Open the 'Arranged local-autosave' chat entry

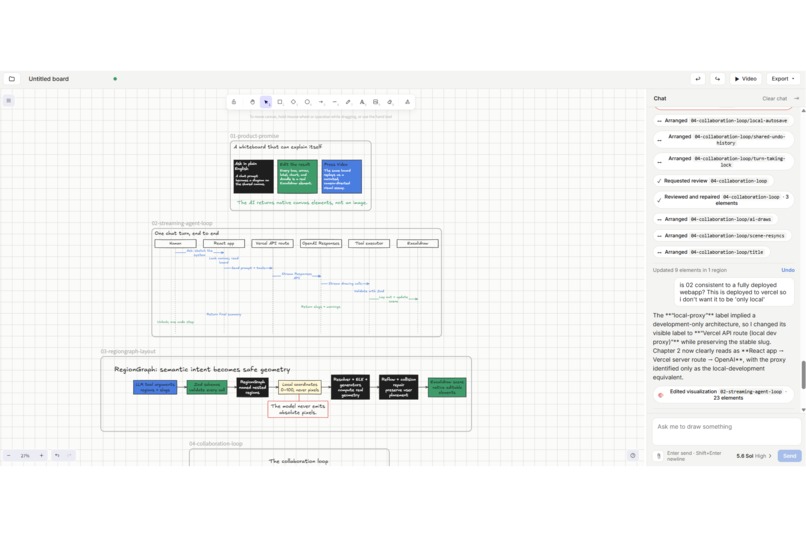(x=723, y=121)
